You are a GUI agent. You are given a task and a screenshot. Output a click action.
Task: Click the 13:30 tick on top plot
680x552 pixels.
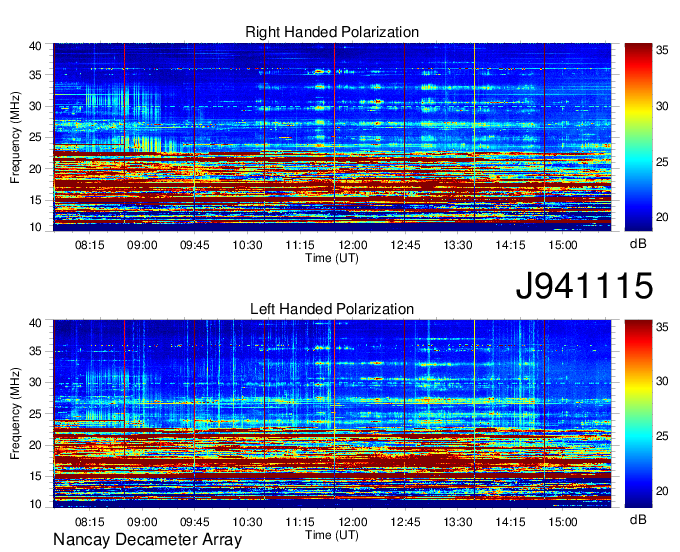pyautogui.click(x=458, y=245)
